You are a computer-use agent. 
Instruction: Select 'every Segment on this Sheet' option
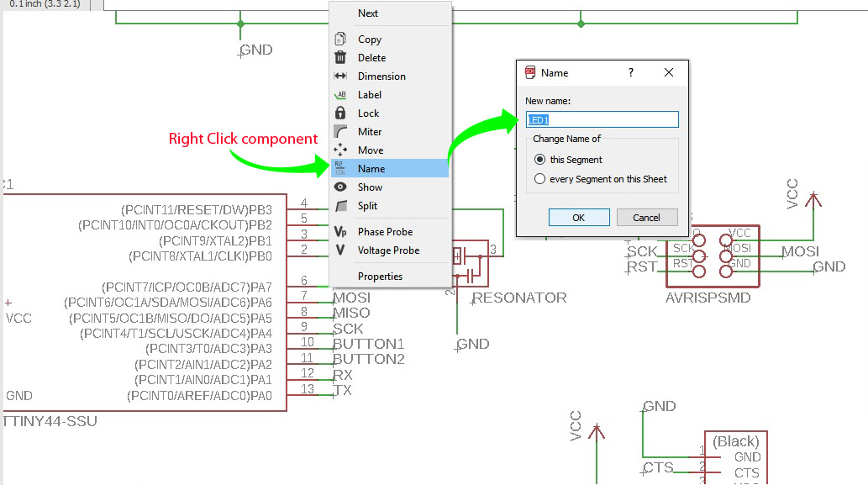pos(601,179)
